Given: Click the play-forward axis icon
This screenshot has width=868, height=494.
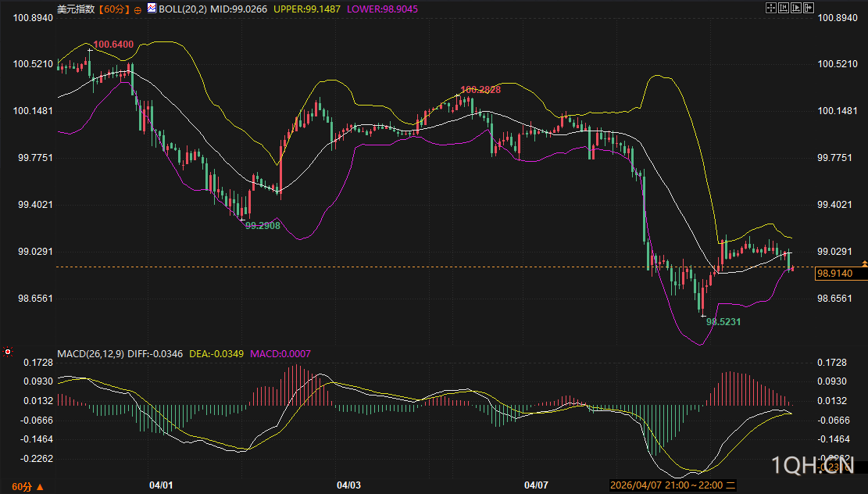Looking at the screenshot, I should point(795,8).
